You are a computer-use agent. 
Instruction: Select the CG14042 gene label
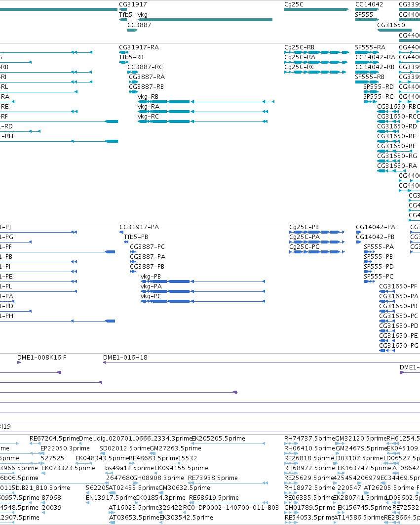tap(369, 4)
